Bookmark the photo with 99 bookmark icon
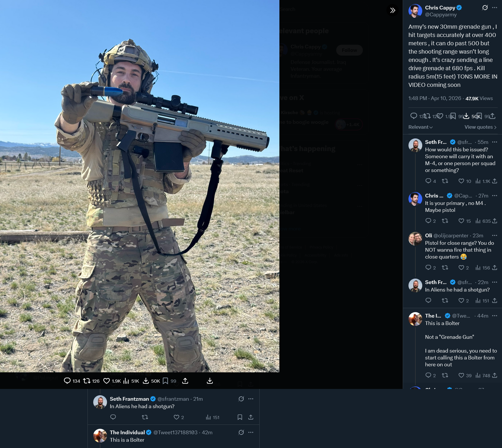 (x=166, y=381)
